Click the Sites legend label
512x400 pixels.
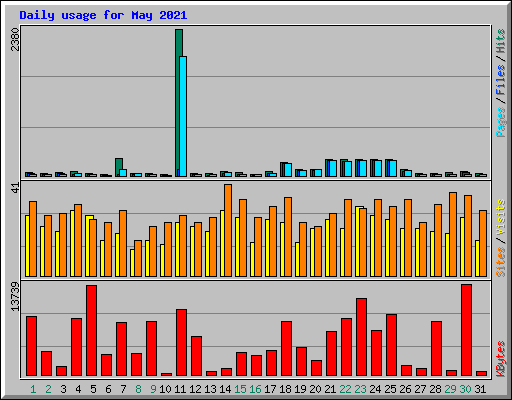pyautogui.click(x=501, y=262)
